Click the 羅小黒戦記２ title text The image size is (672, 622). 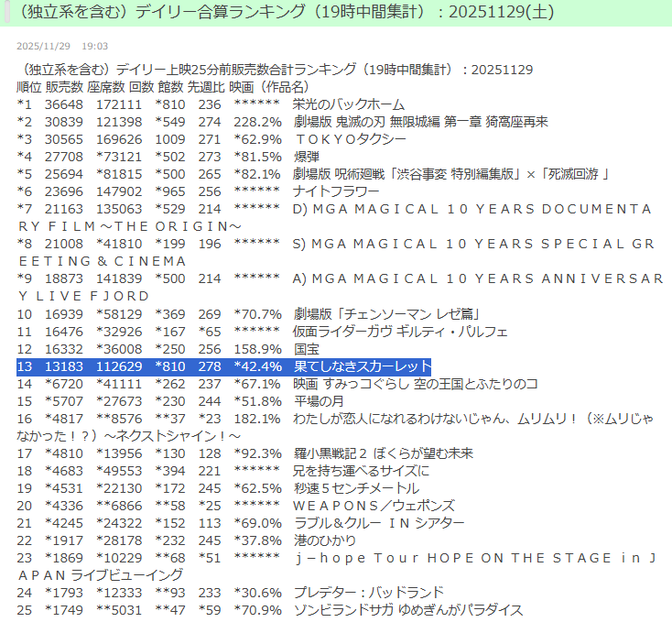tap(382, 453)
